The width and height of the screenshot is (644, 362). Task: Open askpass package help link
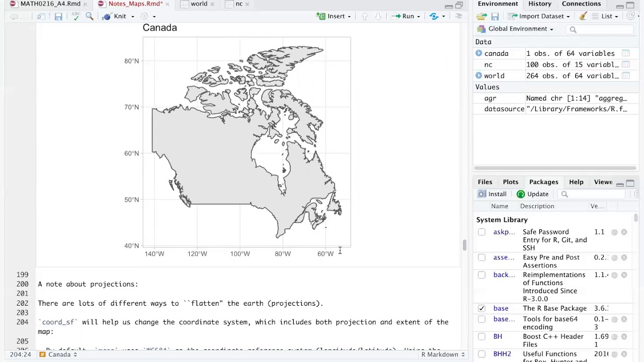pyautogui.click(x=504, y=232)
